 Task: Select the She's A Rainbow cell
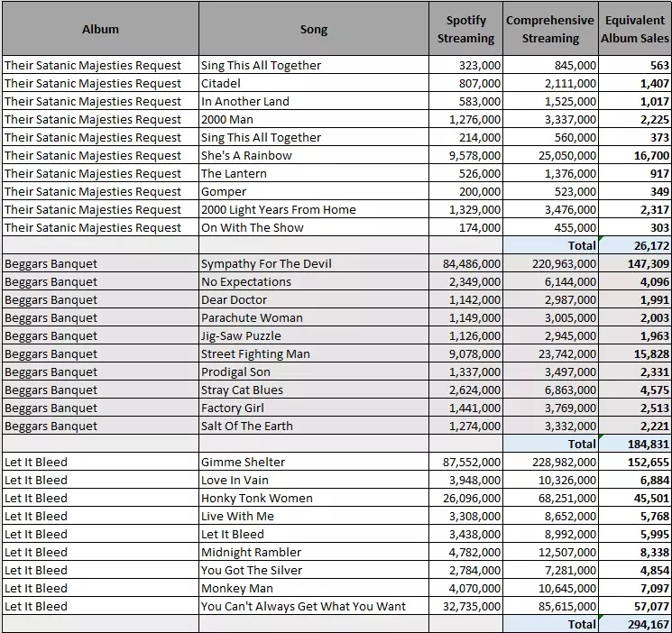point(314,155)
